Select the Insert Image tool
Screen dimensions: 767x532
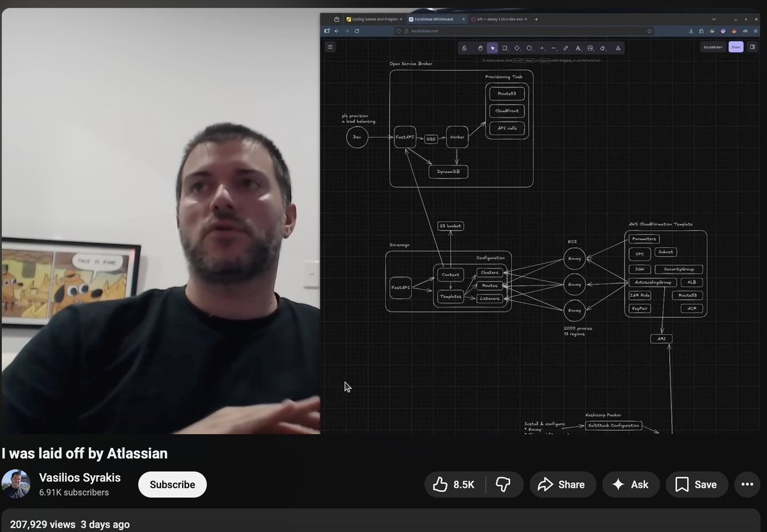(590, 48)
